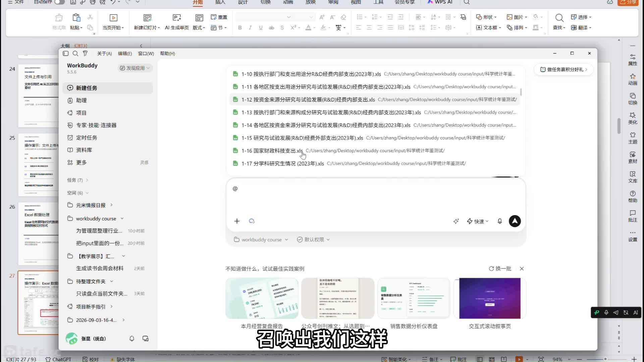Open the 素材 materials panel in WPS
Screen dimensions: 644x362
point(633,158)
